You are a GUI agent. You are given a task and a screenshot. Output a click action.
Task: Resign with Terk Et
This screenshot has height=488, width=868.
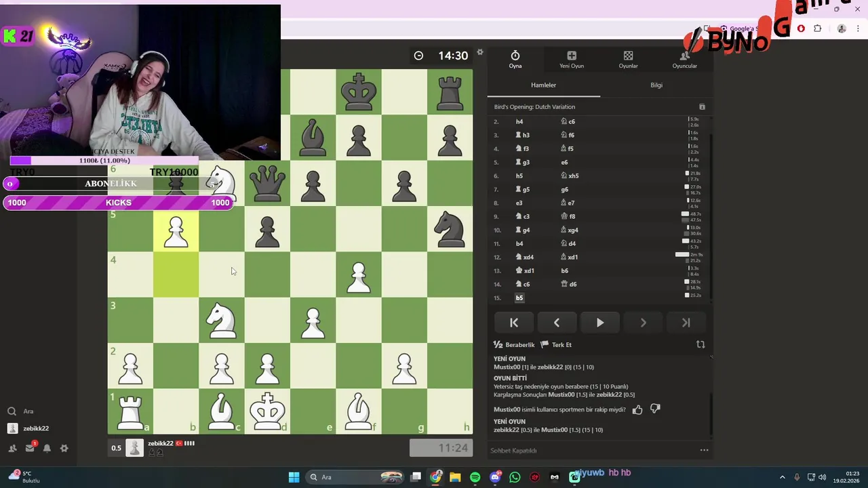(x=557, y=345)
